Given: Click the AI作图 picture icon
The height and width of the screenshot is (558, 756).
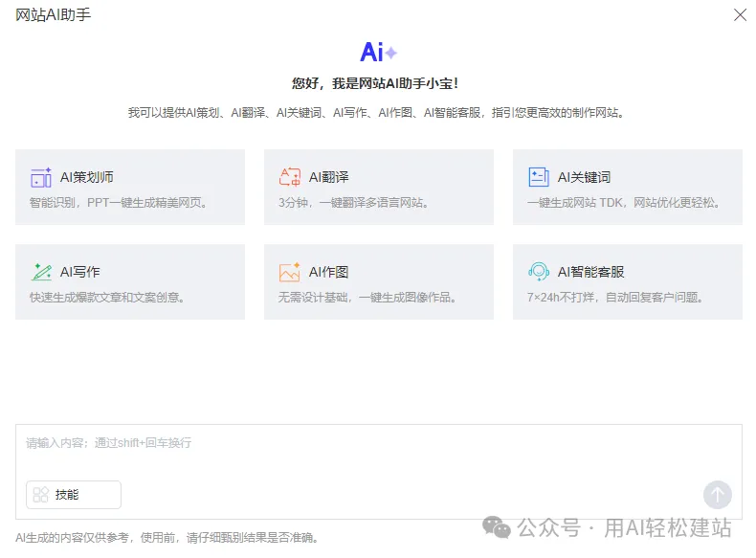Looking at the screenshot, I should coord(290,272).
